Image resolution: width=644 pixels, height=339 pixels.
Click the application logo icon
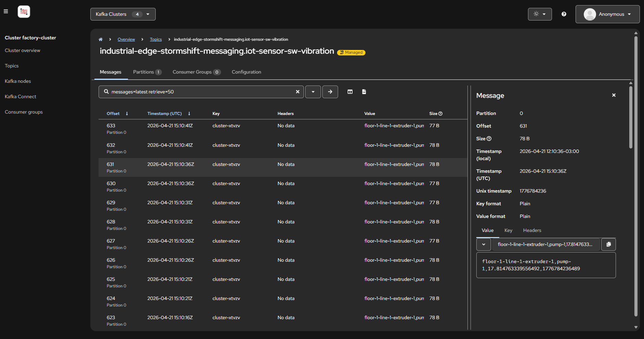click(x=24, y=12)
